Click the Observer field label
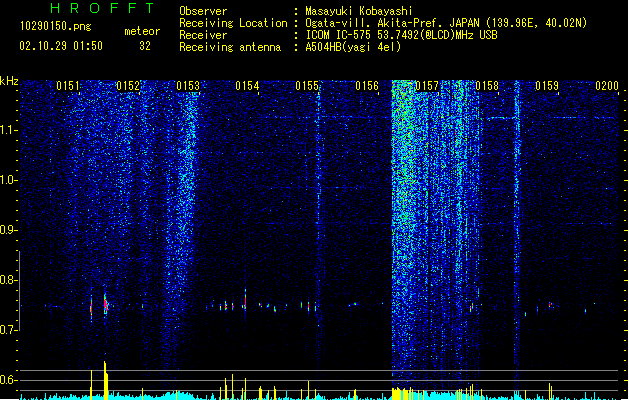 coord(203,11)
